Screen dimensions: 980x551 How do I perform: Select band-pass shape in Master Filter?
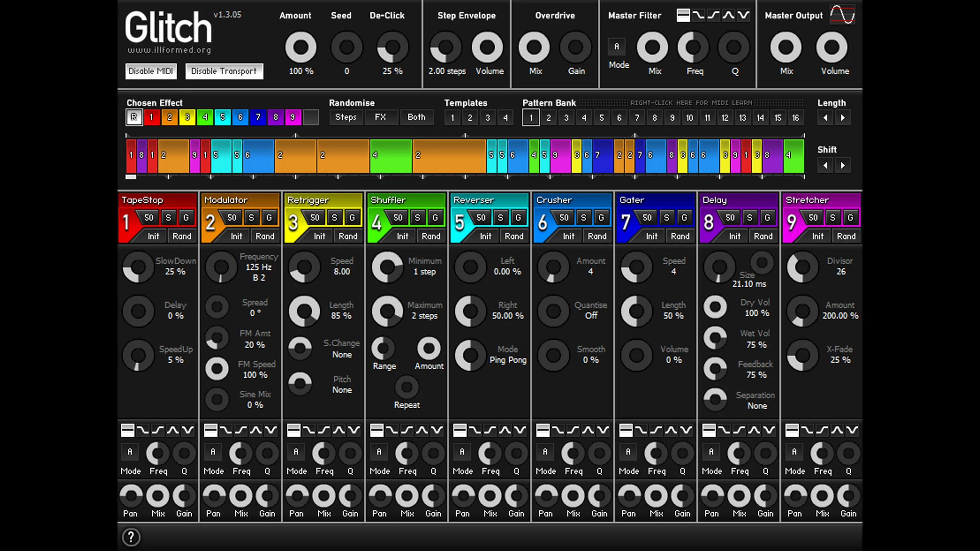tap(728, 15)
